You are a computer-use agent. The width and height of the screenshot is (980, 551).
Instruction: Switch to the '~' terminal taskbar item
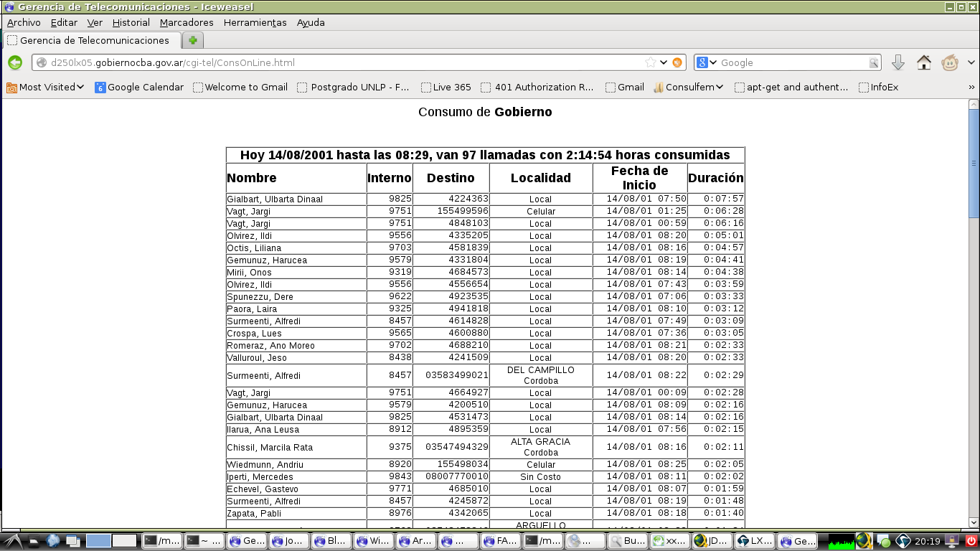(204, 541)
